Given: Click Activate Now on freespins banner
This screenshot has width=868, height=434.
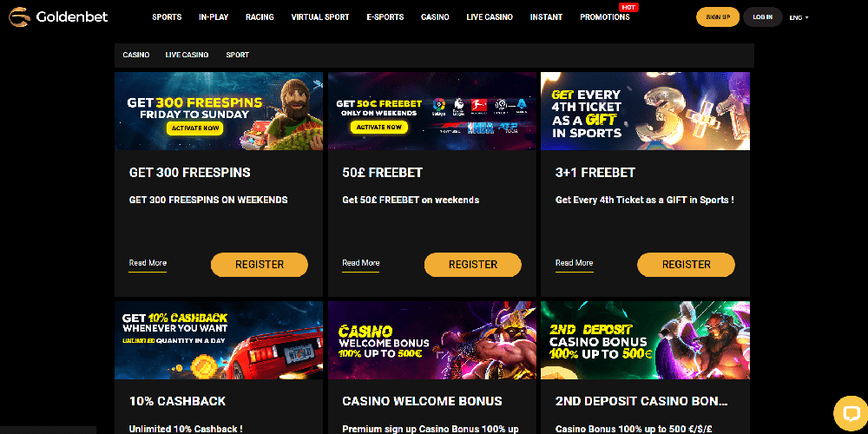Looking at the screenshot, I should 195,128.
